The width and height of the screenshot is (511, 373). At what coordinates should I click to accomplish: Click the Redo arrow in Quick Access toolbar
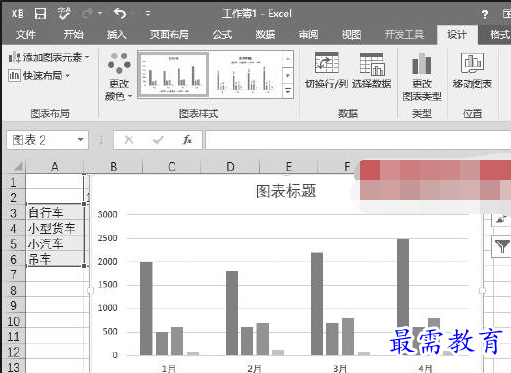pyautogui.click(x=88, y=14)
